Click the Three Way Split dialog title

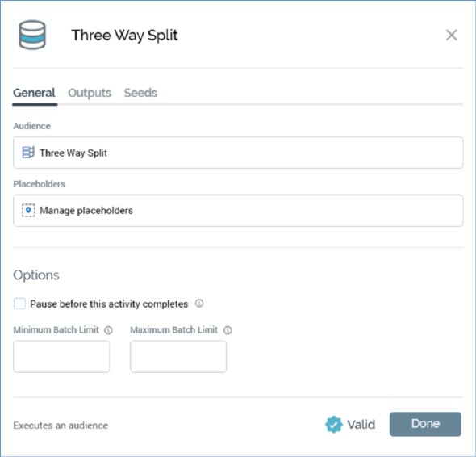[x=124, y=36]
